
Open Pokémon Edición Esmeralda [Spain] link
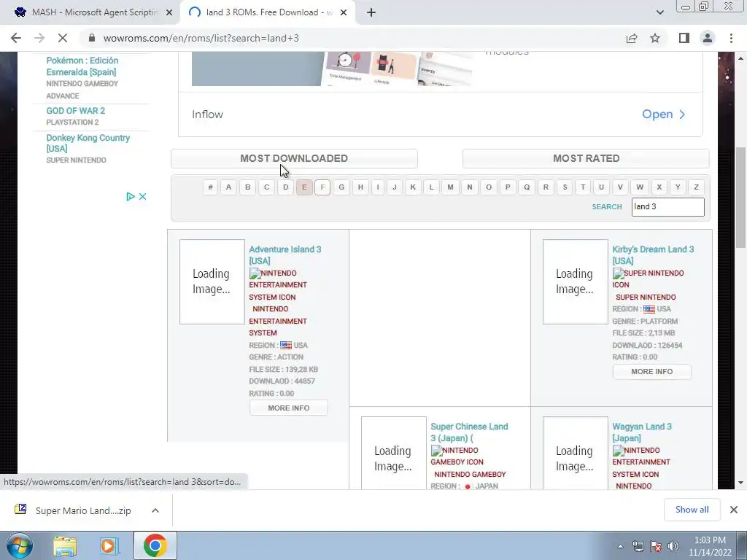coord(82,66)
